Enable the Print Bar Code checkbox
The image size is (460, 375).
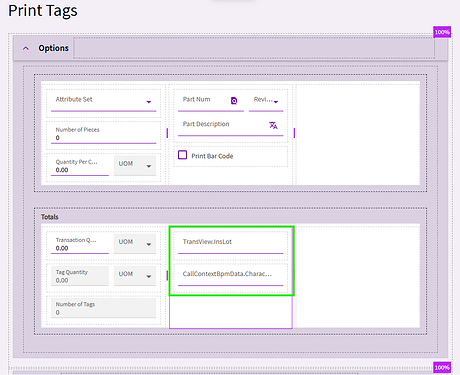click(x=182, y=155)
